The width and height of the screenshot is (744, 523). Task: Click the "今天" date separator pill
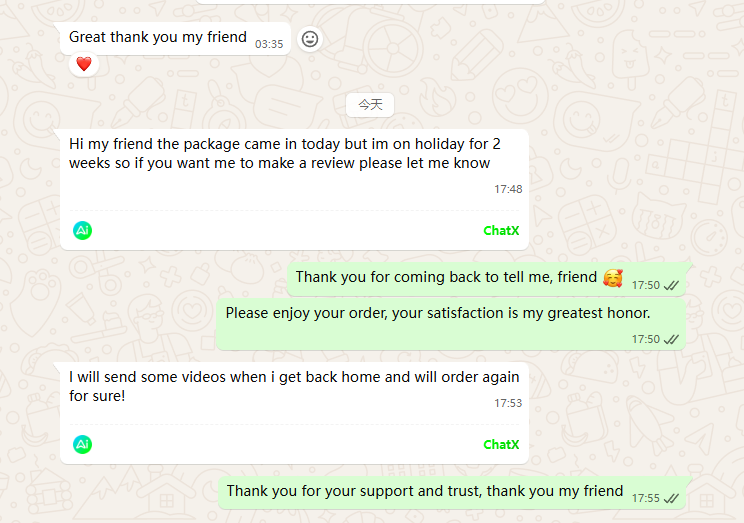coord(370,105)
